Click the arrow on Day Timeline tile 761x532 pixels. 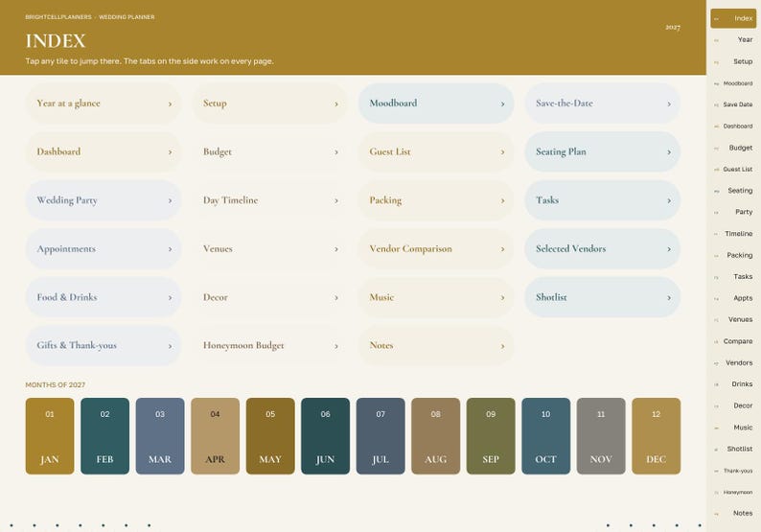pyautogui.click(x=336, y=201)
